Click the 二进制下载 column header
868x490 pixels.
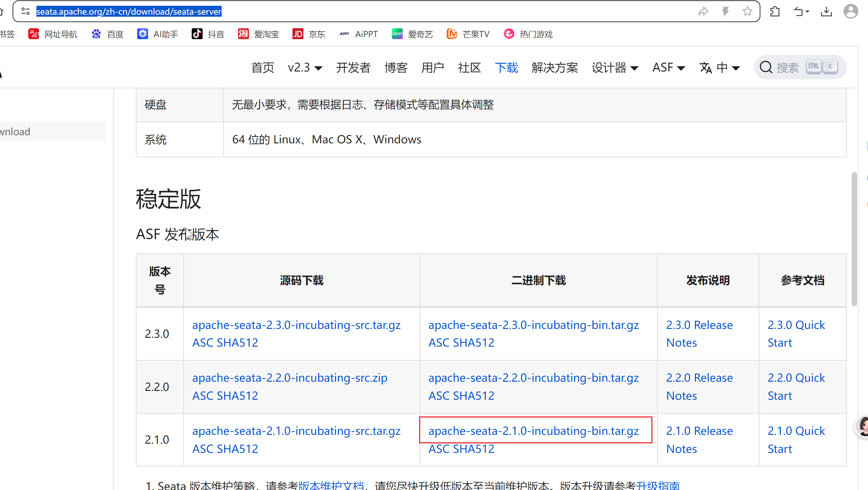[x=538, y=280]
